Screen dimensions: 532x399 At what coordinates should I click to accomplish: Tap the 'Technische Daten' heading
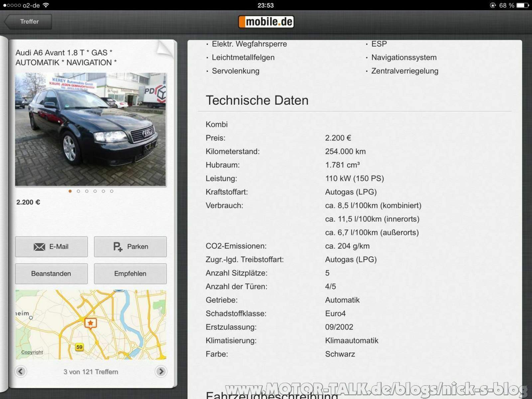coord(257,100)
